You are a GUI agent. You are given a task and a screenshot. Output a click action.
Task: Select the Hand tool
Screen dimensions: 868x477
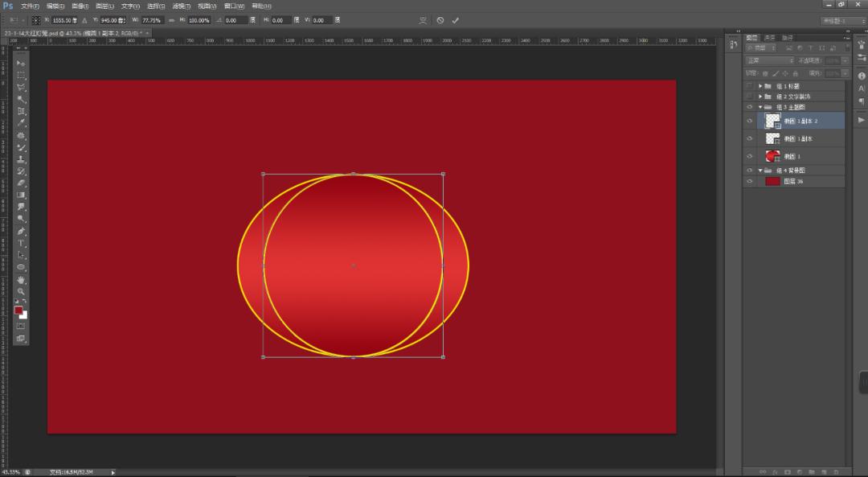[21, 280]
